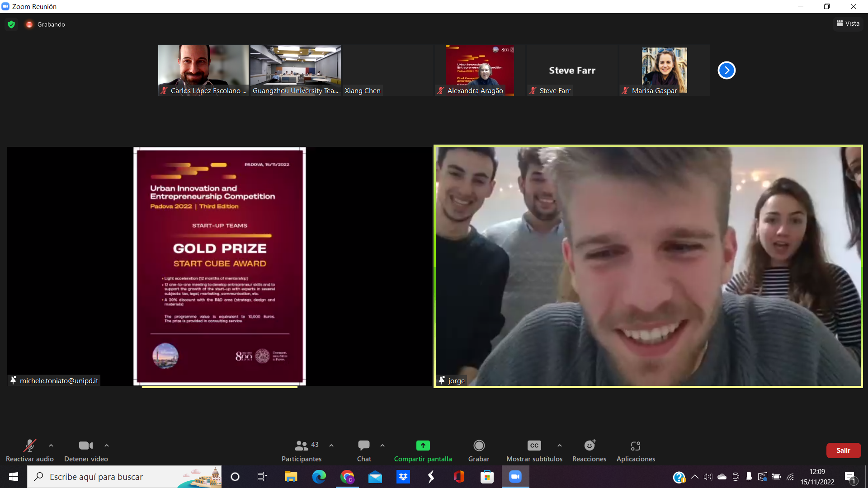
Task: Open the Aplicaciones panel
Action: 636,450
